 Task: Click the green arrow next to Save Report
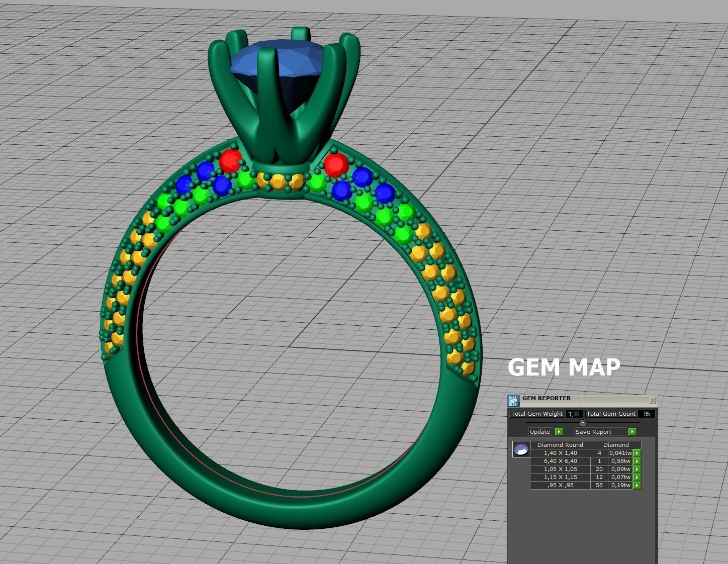click(632, 432)
